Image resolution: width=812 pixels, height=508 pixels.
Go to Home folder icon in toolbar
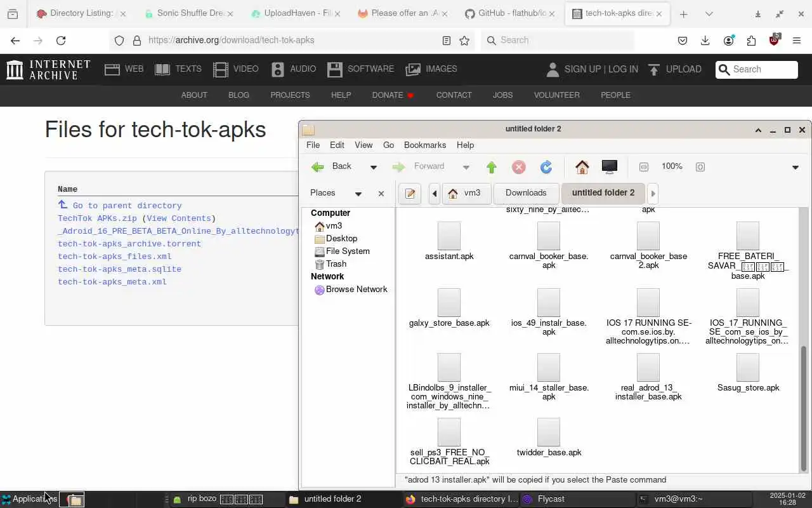click(582, 167)
